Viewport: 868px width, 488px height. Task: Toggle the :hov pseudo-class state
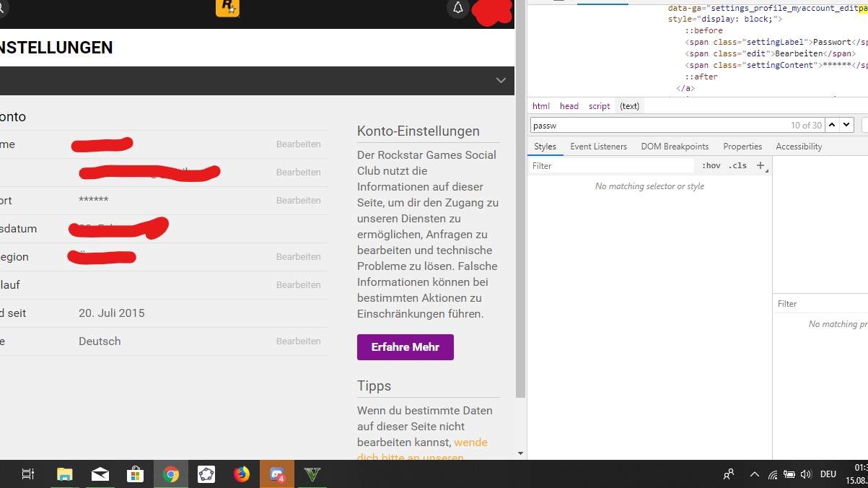(x=711, y=165)
